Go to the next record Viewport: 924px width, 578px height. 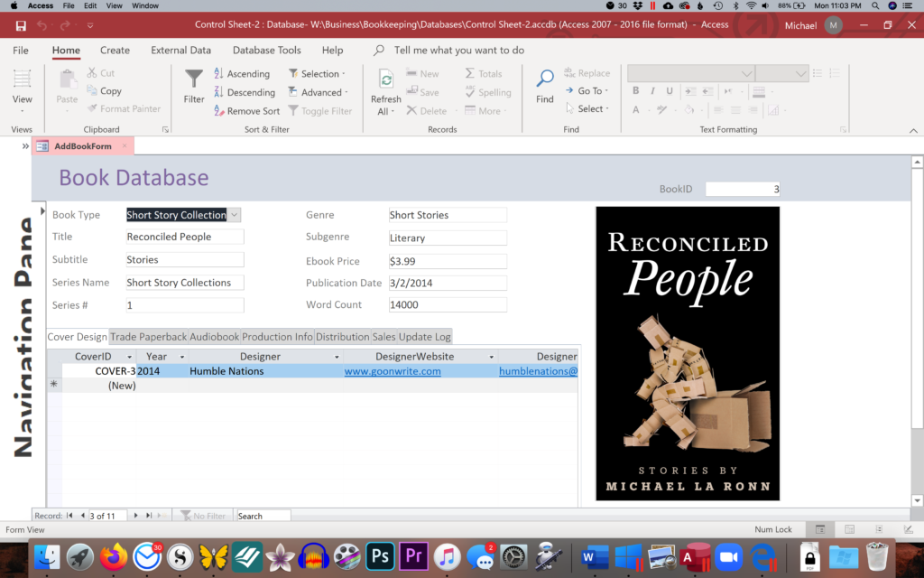[135, 516]
